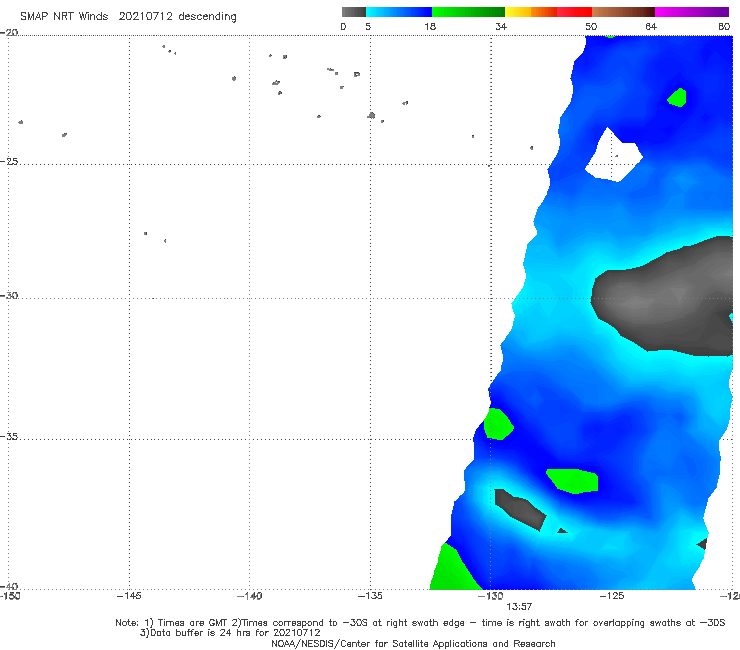This screenshot has height=650, width=740.
Task: Click the '13:57' swath time label
Action: point(519,607)
